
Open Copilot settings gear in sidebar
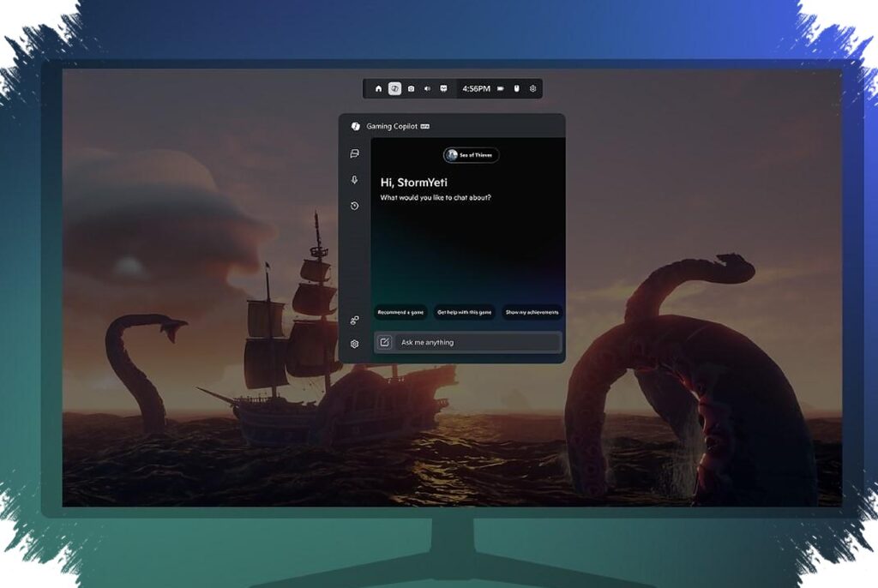point(354,344)
